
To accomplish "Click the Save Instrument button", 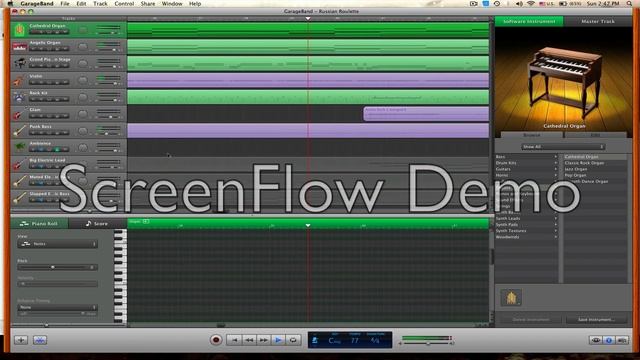I will pyautogui.click(x=596, y=320).
